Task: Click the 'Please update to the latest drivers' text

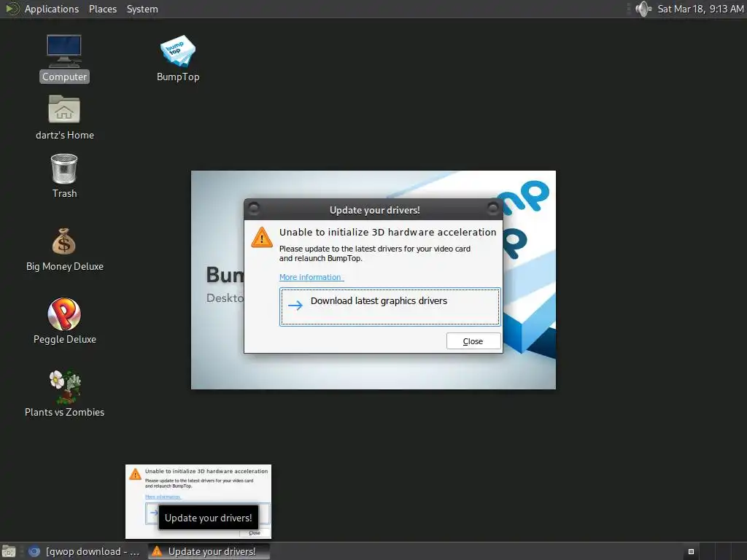Action: tap(374, 253)
